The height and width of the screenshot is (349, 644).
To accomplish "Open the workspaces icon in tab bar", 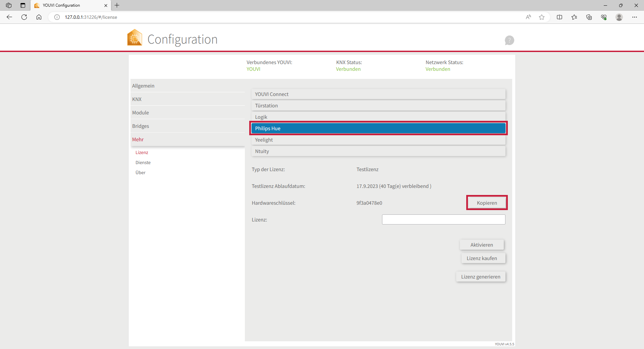I will (x=9, y=5).
